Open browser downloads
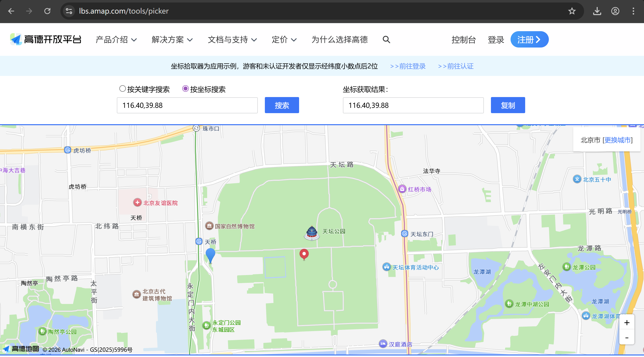Screen dimensions: 644x357 (597, 11)
